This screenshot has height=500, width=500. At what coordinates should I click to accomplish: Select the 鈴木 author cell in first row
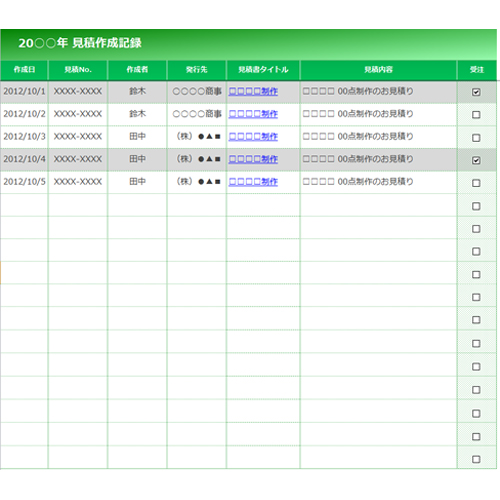137,91
